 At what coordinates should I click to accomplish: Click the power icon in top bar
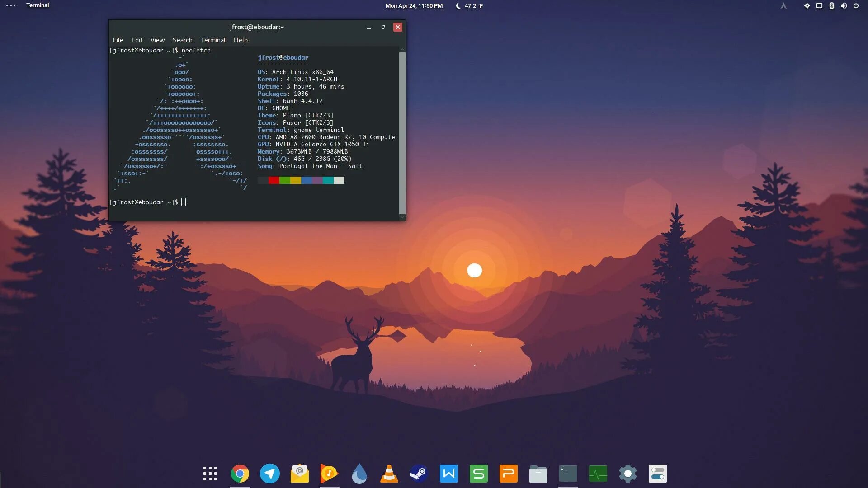(856, 6)
